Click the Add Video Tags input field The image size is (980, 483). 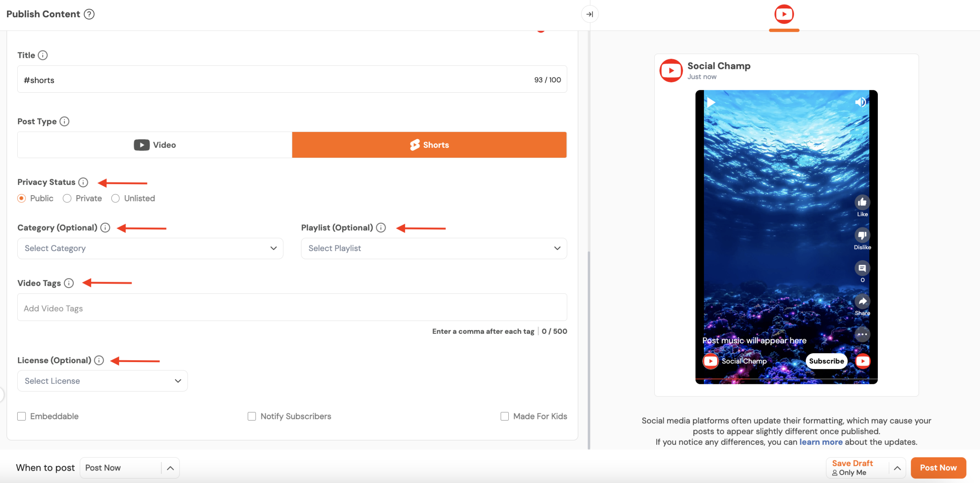pos(292,308)
